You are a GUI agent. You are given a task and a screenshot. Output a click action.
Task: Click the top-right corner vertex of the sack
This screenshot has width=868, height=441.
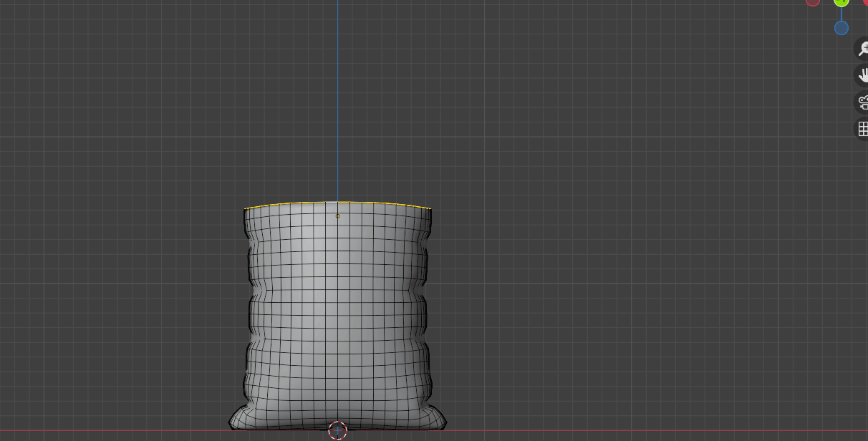[x=430, y=209]
